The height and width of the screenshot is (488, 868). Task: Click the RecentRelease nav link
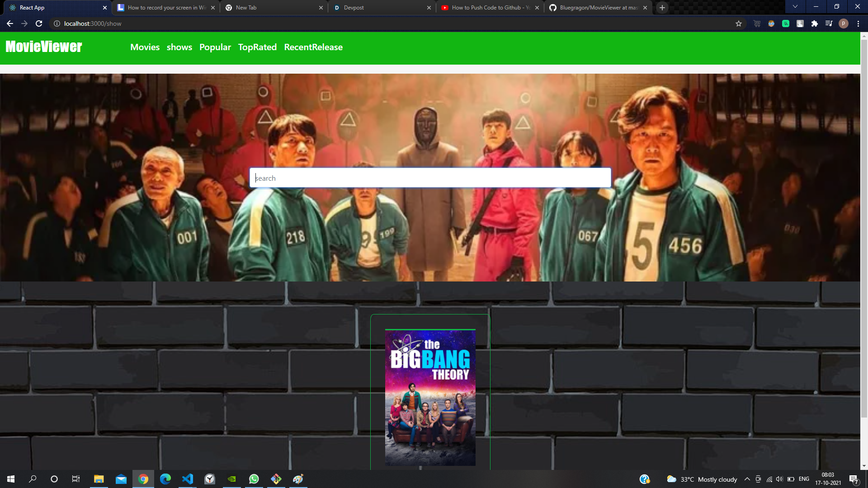coord(313,47)
